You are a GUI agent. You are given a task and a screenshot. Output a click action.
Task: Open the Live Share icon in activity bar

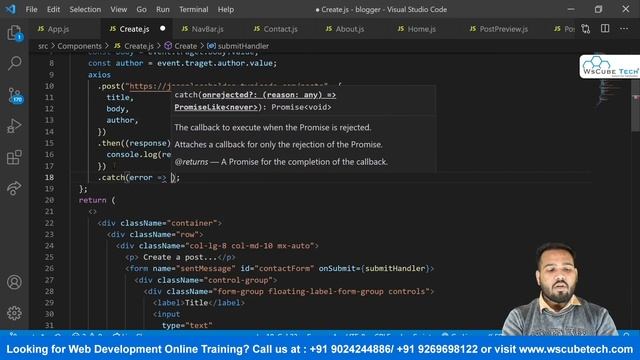click(14, 188)
